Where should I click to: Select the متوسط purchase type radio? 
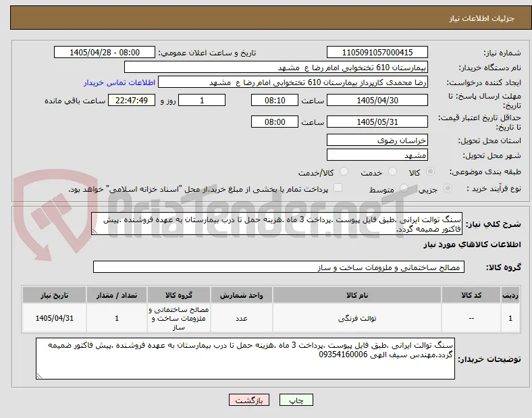pyautogui.click(x=404, y=188)
